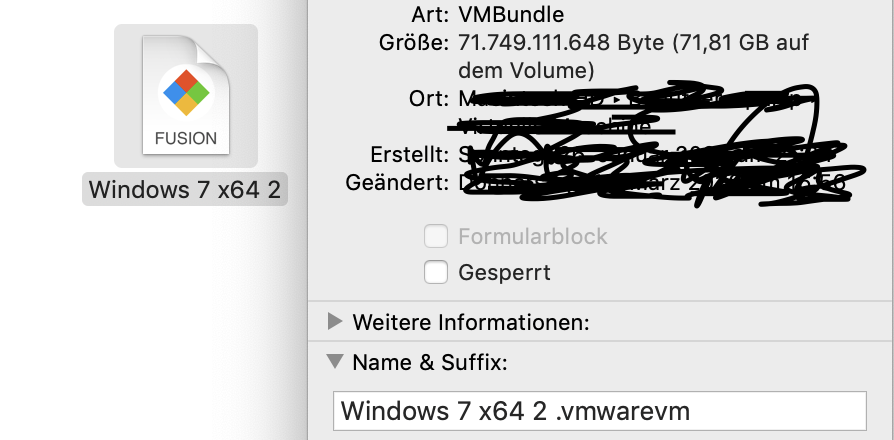Viewport: 894px width, 440px height.
Task: Select the "Windows 7 x64 2" file name label
Action: click(x=185, y=189)
